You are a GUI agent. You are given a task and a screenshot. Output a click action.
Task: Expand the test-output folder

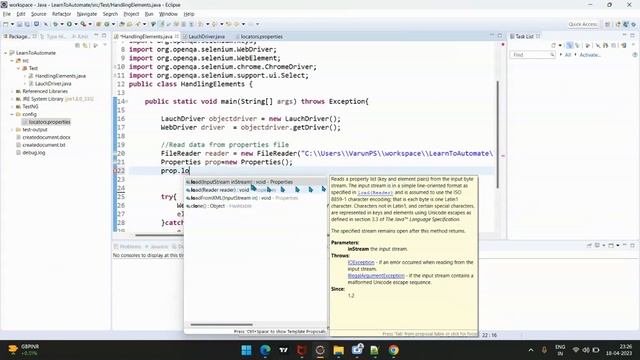pyautogui.click(x=12, y=130)
